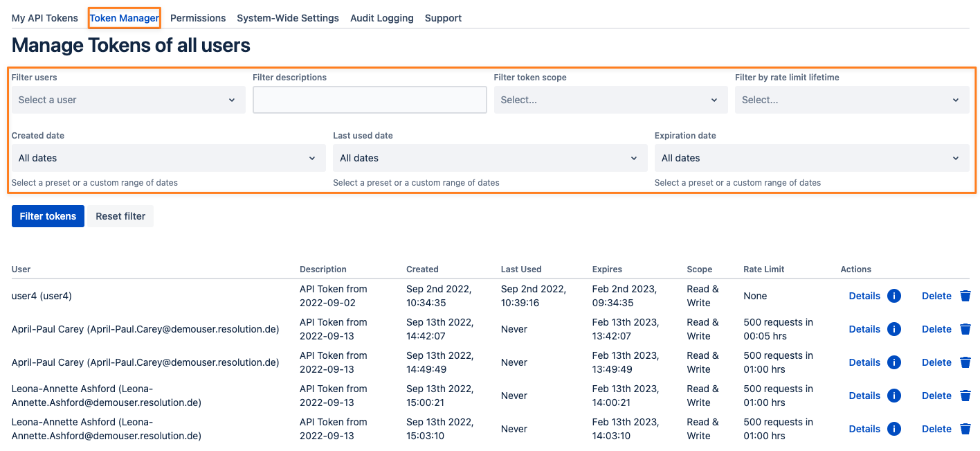Screen dimensions: 980x451
Task: Click the "Scope" column header
Action: pos(699,269)
